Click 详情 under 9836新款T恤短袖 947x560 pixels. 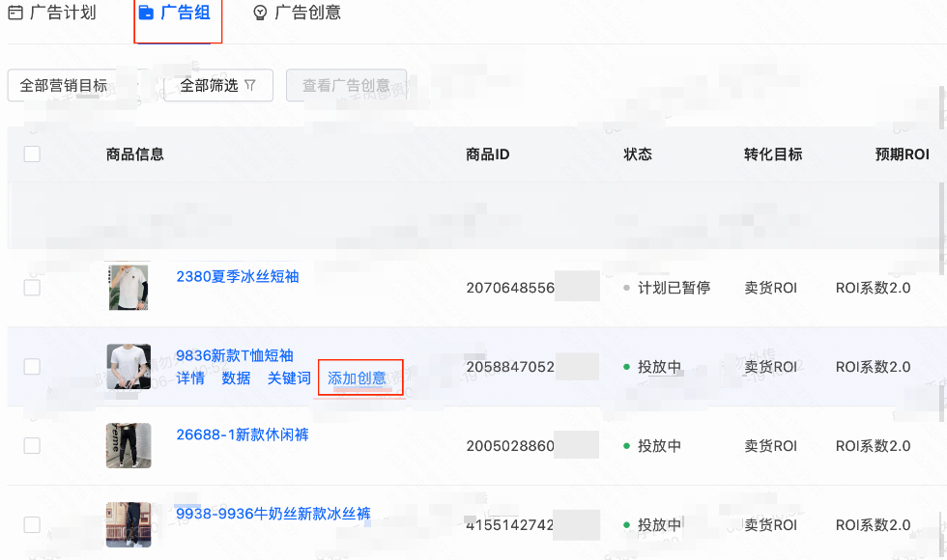[x=190, y=378]
